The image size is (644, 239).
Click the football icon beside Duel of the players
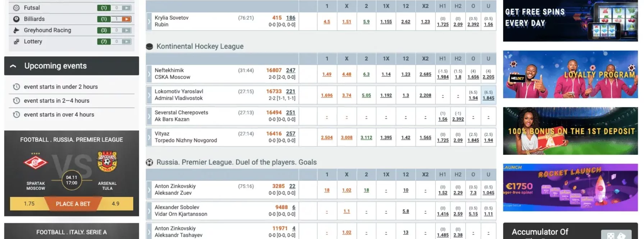coord(150,162)
